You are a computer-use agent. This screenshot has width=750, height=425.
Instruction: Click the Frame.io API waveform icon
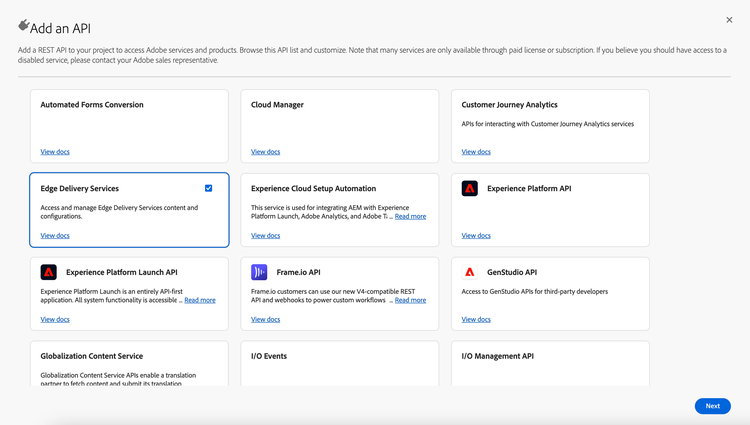(259, 272)
